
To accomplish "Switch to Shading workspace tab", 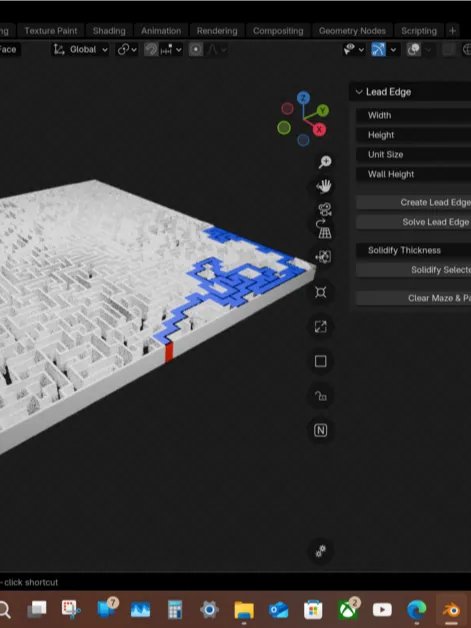I will tap(109, 31).
